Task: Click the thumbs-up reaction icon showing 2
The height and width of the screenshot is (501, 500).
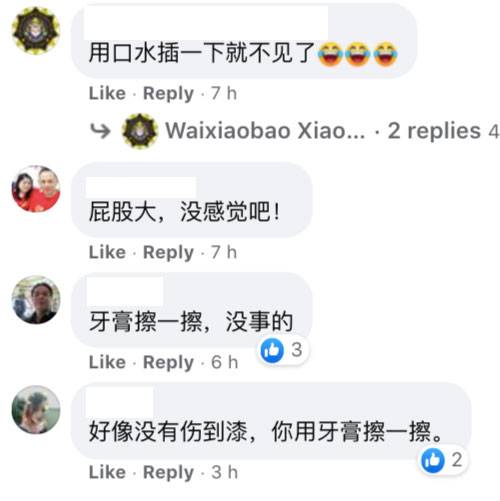Action: tap(433, 460)
